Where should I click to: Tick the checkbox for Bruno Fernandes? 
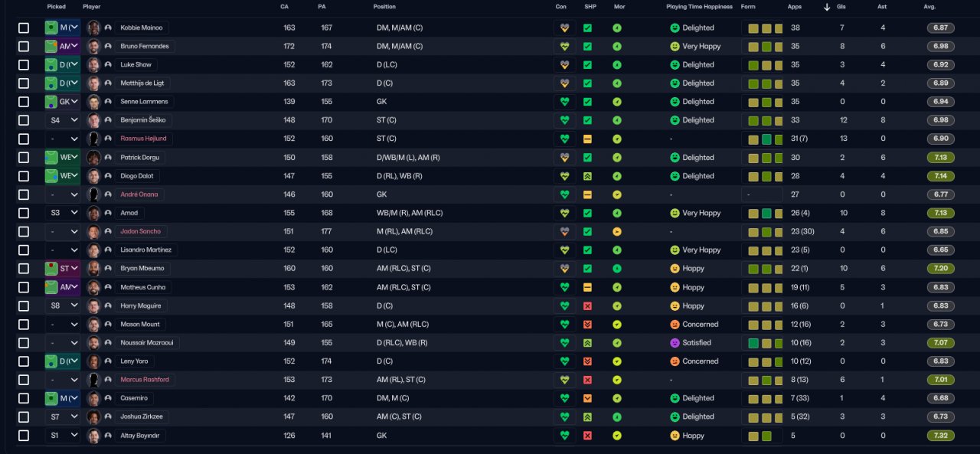click(x=24, y=46)
